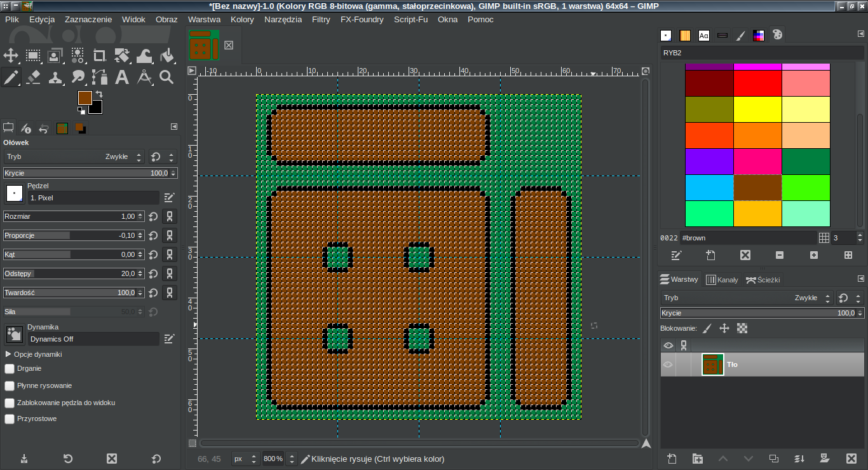Viewport: 868px width, 470px height.
Task: Select the Crop tool
Action: [x=100, y=55]
